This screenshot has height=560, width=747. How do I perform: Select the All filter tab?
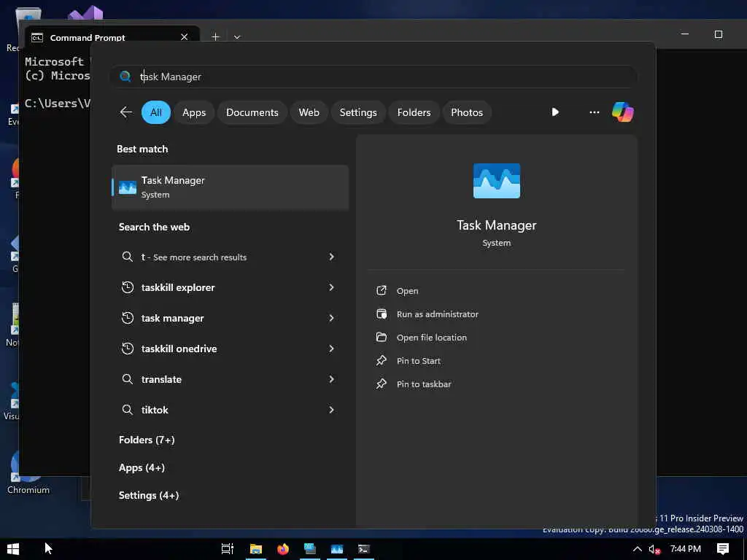coord(156,112)
